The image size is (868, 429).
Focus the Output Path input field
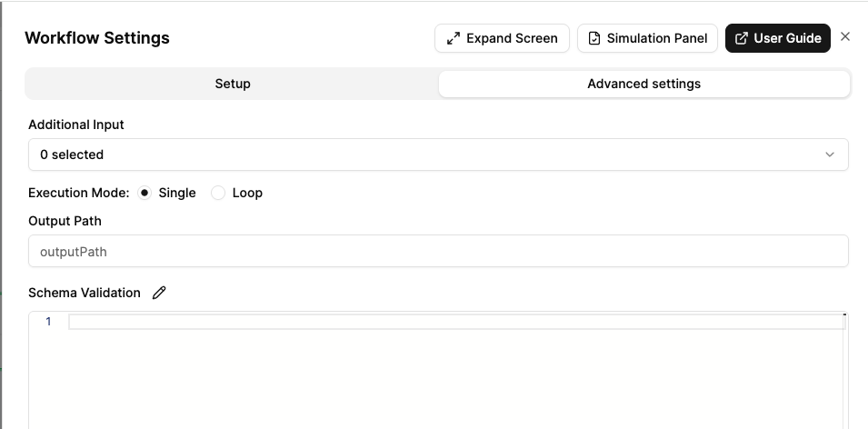(438, 252)
